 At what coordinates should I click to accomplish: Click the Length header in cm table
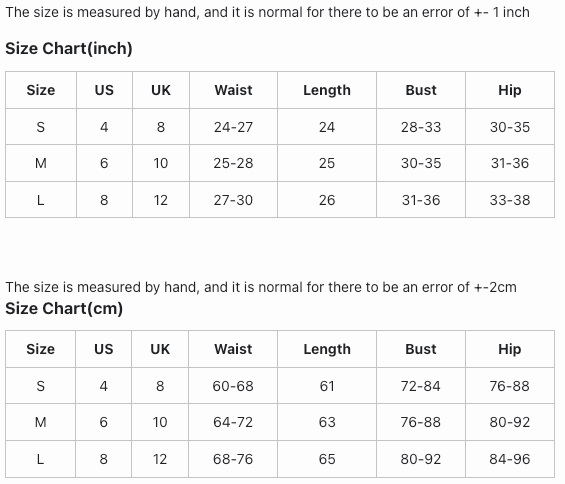[327, 349]
